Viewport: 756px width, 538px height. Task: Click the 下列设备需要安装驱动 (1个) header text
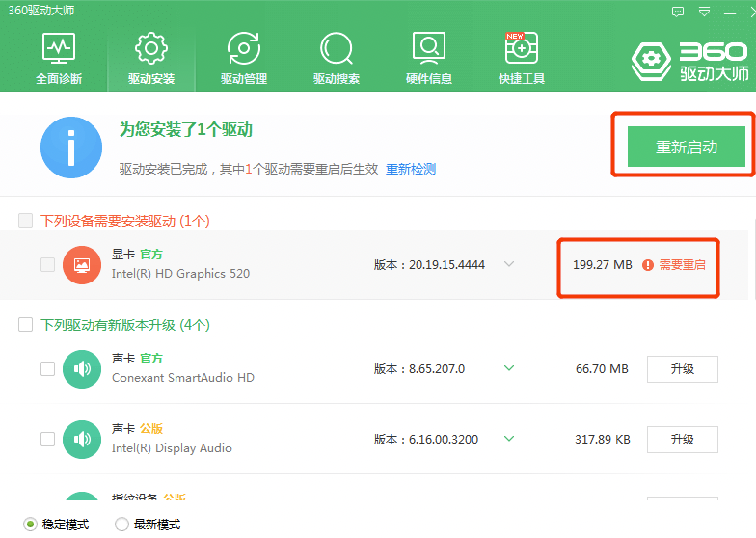click(125, 221)
